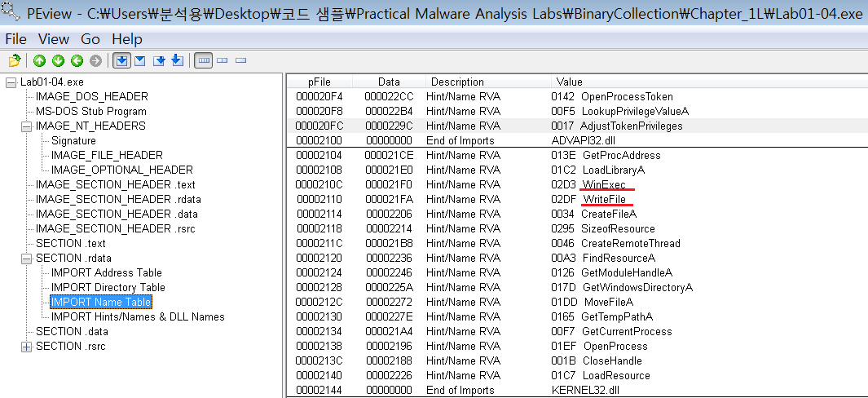Select IMAGE_SECTION_HEADER .text
The height and width of the screenshot is (398, 868).
coord(115,184)
